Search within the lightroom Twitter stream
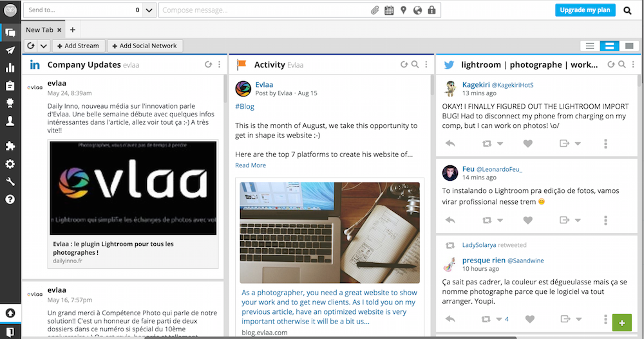Screen dimensions: 644x339 pos(622,64)
